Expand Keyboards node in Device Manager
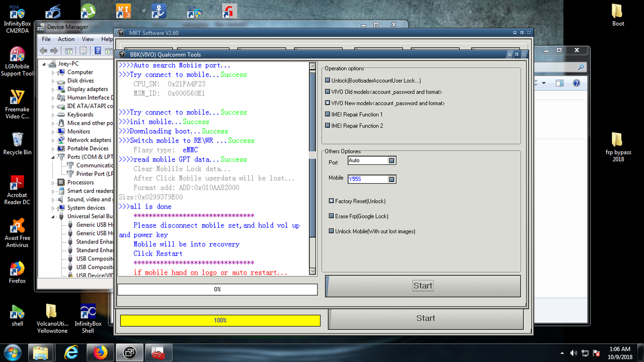644x362 pixels. 53,115
